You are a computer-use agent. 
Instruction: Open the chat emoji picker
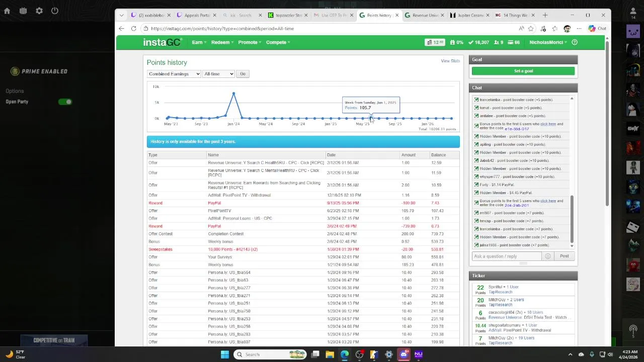click(x=548, y=256)
